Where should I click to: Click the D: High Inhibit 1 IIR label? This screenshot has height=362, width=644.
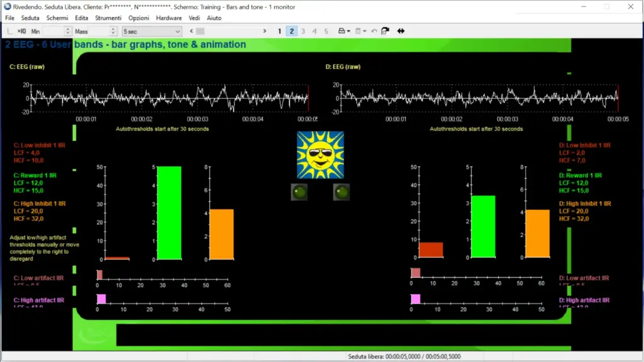click(585, 204)
